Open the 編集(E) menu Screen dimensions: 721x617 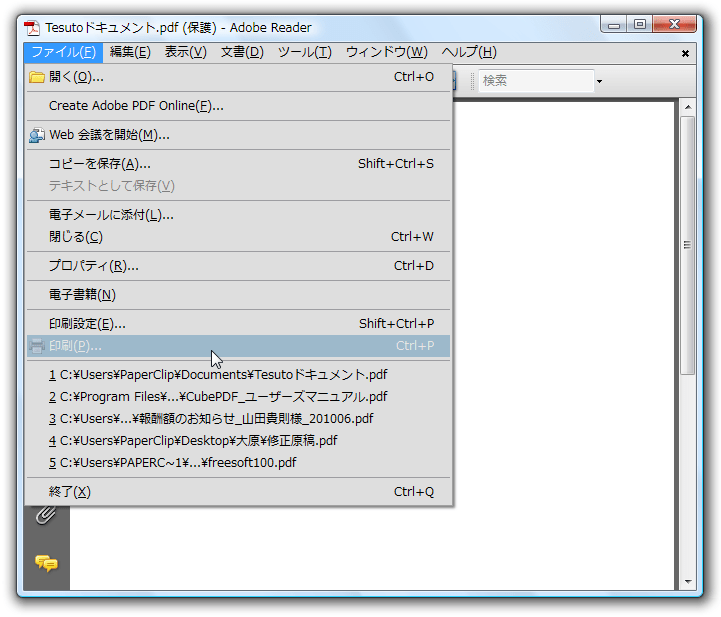pos(130,52)
